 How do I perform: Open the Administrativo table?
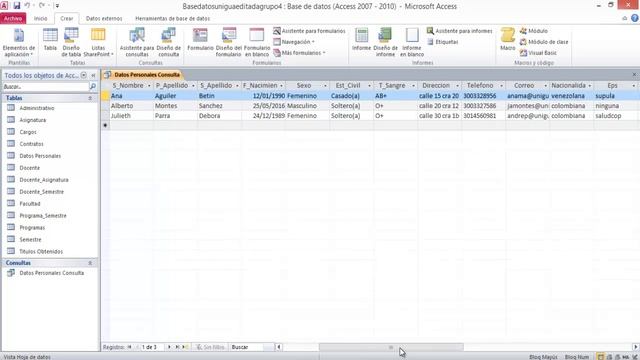(37, 108)
